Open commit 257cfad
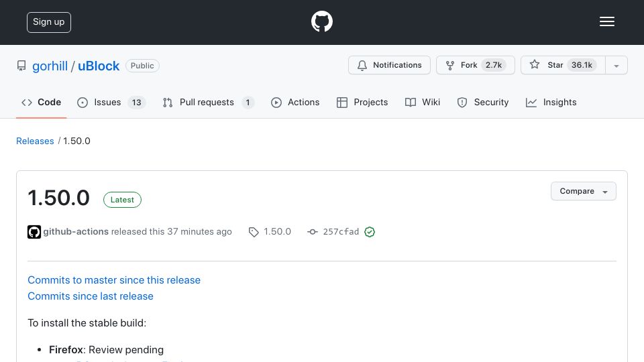The height and width of the screenshot is (362, 644). tap(341, 231)
